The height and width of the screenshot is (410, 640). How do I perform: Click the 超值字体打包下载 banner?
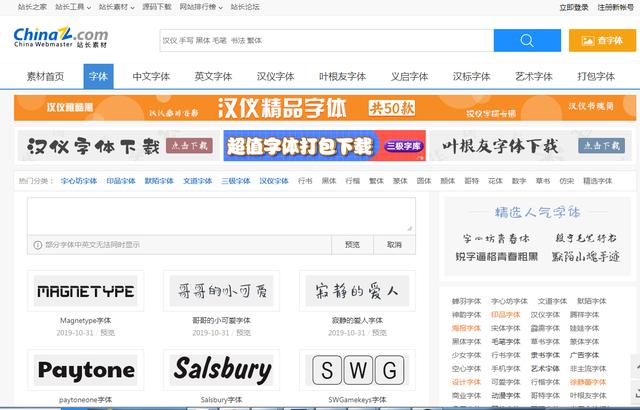324,146
